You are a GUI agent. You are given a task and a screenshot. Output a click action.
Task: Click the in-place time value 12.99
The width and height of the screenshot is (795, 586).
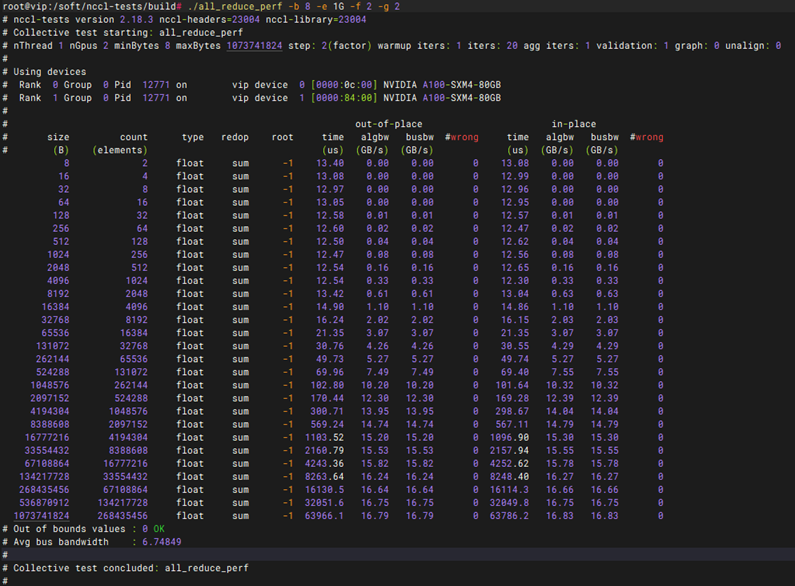click(x=515, y=176)
